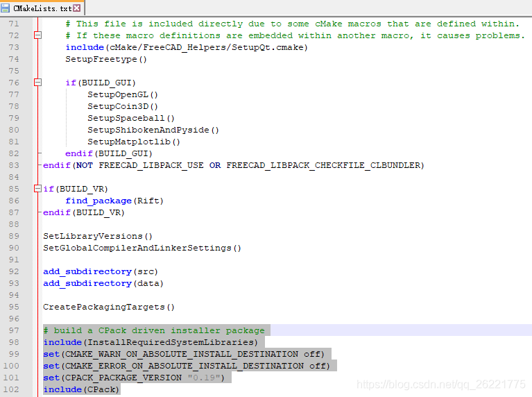Click the include(CPack) line
The image size is (532, 397).
coord(81,389)
